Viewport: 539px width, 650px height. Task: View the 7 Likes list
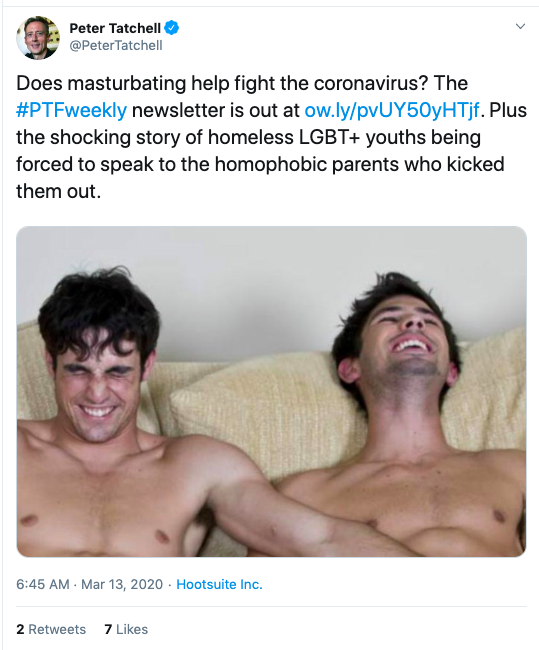(x=126, y=629)
